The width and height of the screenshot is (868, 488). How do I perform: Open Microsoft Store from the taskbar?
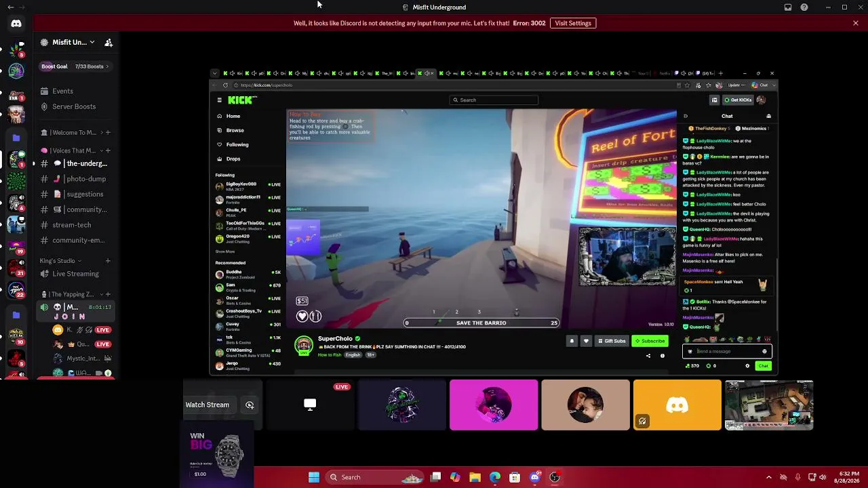click(x=515, y=477)
